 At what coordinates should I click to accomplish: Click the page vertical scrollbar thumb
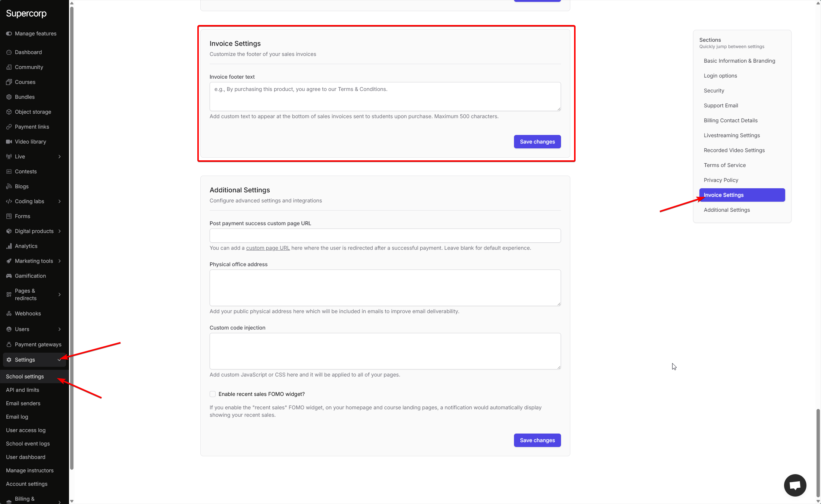818,453
